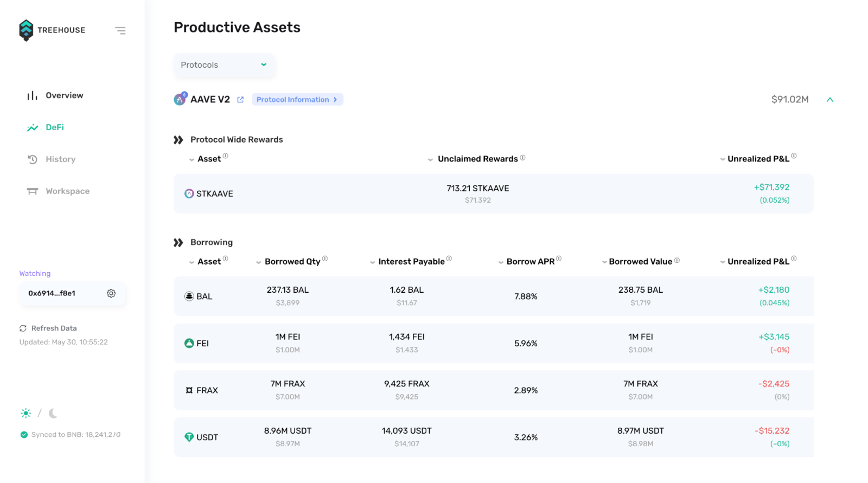Open History in sidebar
The height and width of the screenshot is (483, 868).
(60, 159)
